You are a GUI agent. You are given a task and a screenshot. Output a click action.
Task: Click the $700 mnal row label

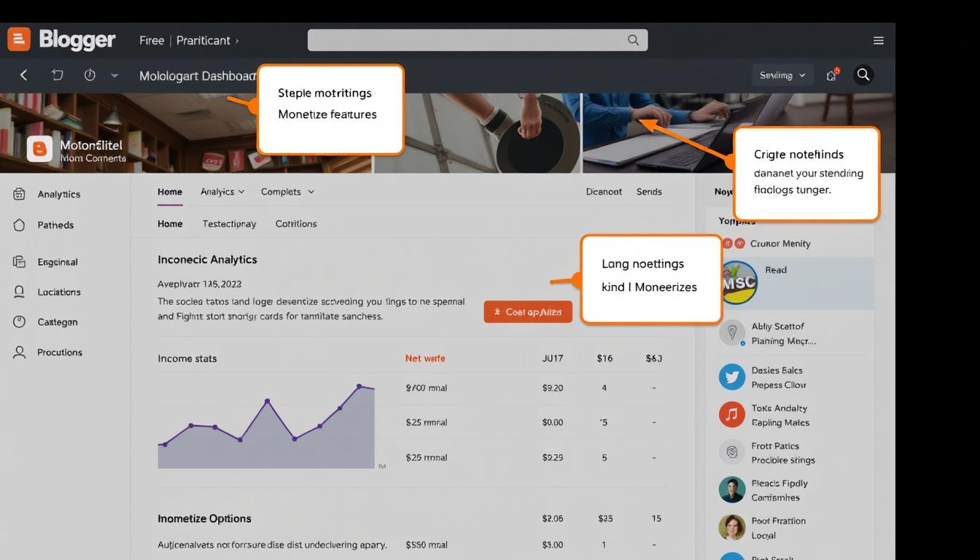tap(427, 388)
